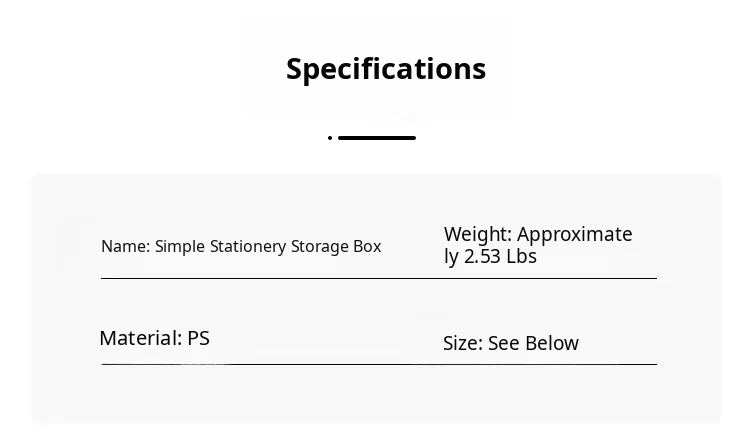Open the "See Below" size reference

(x=533, y=344)
